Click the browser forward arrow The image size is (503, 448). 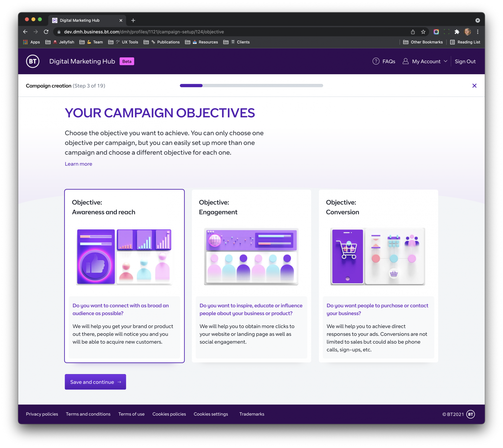coord(36,32)
